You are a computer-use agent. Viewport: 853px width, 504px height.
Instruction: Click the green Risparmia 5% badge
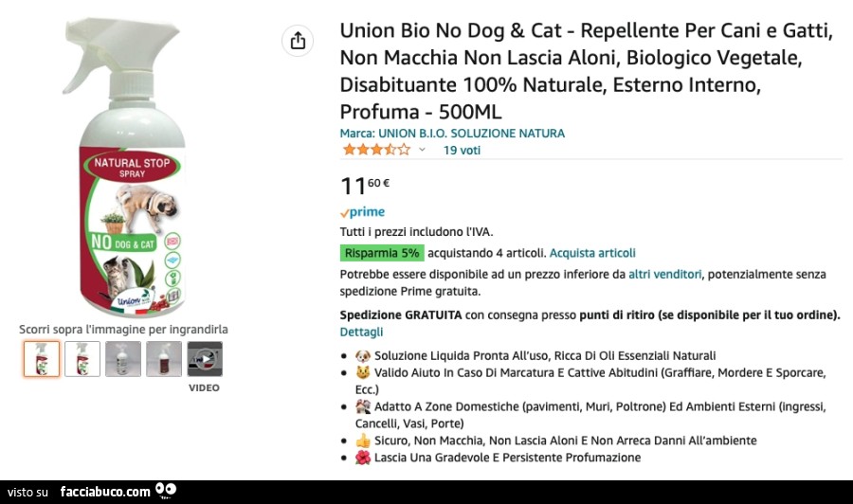pos(382,253)
